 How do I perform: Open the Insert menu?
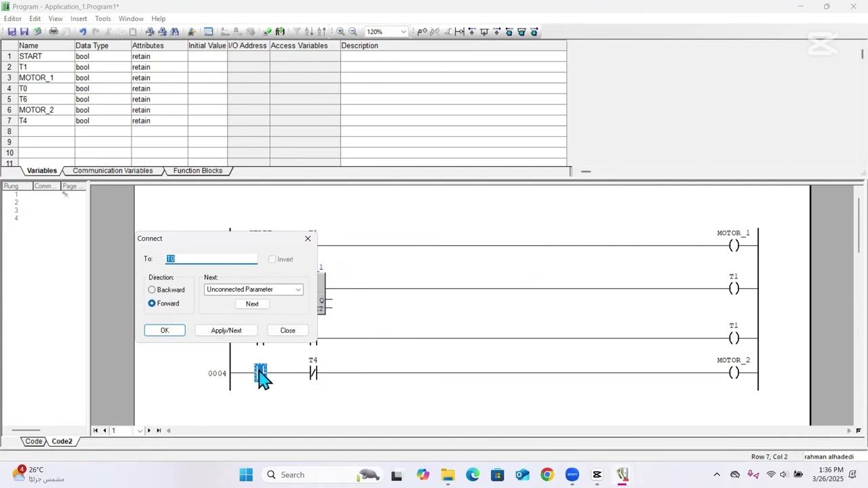[x=79, y=18]
